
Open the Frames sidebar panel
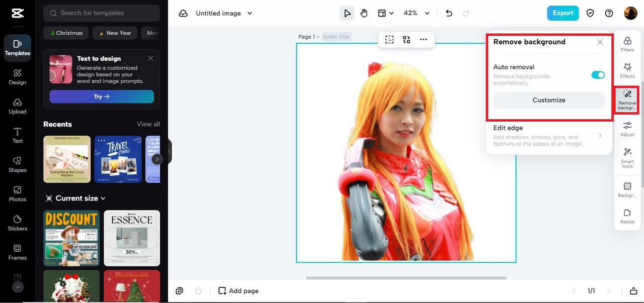pyautogui.click(x=18, y=252)
